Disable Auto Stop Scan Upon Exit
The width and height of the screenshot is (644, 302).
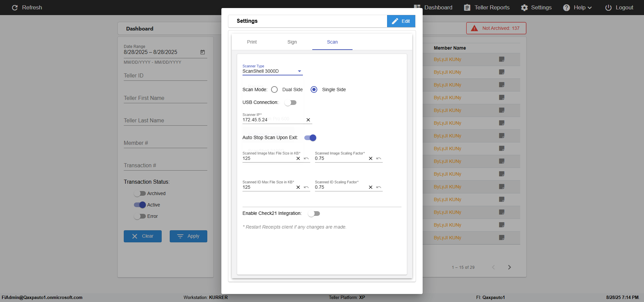coord(310,138)
